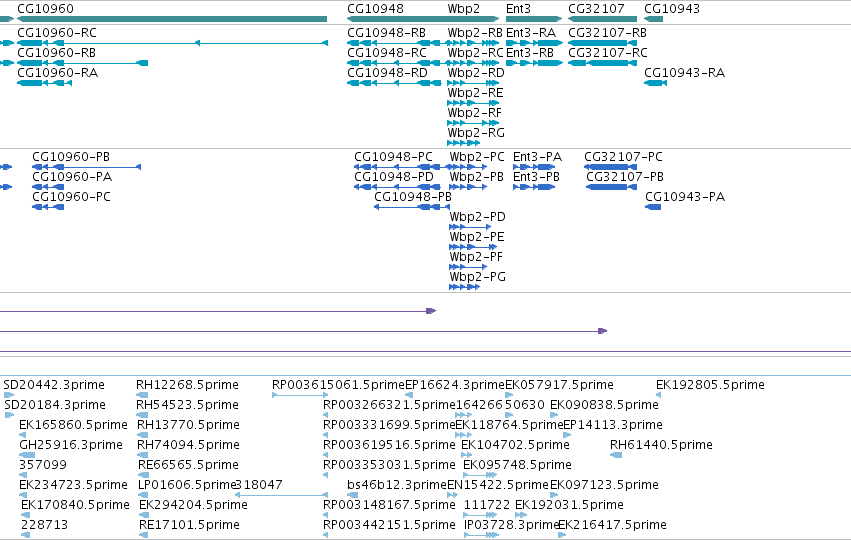851x540 pixels.
Task: Select transcript CG10948-RB
Action: tap(386, 33)
